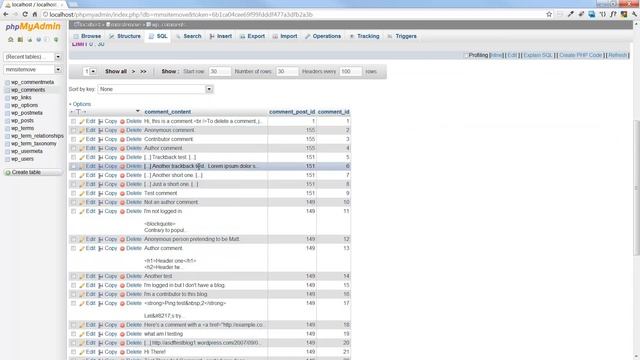640x360 pixels.
Task: Click the wp_posts table icon in sidebar
Action: (x=7, y=121)
